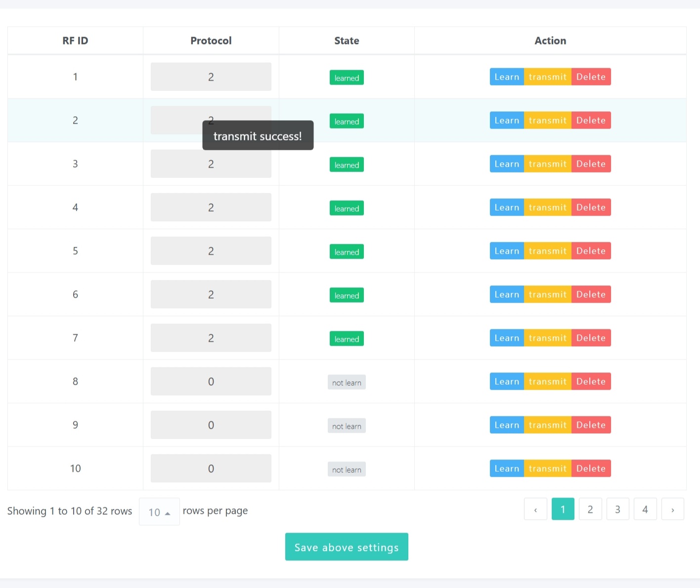
Task: Click next page arrow
Action: tap(672, 509)
